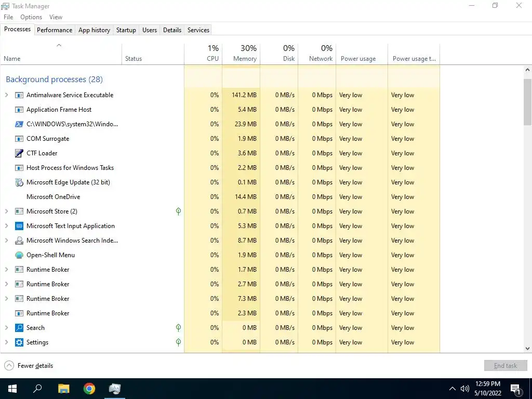Click the scrollbar up arrow
The width and height of the screenshot is (532, 399).
point(527,70)
